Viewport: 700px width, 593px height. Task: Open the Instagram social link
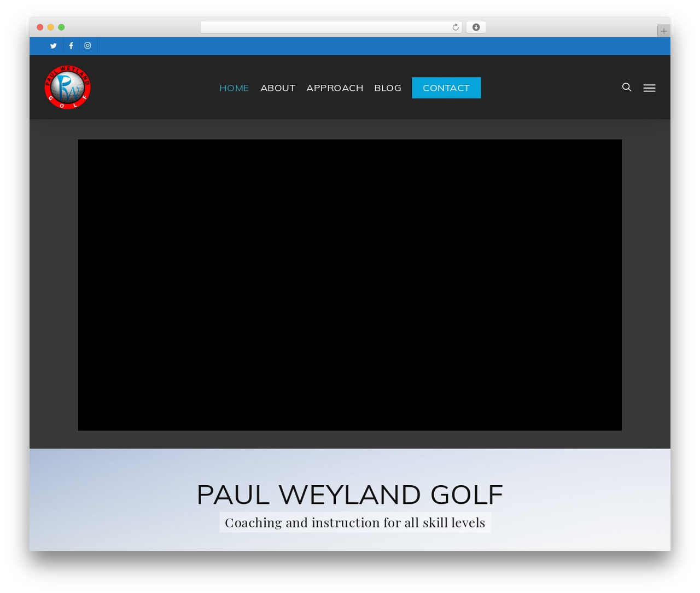click(87, 46)
